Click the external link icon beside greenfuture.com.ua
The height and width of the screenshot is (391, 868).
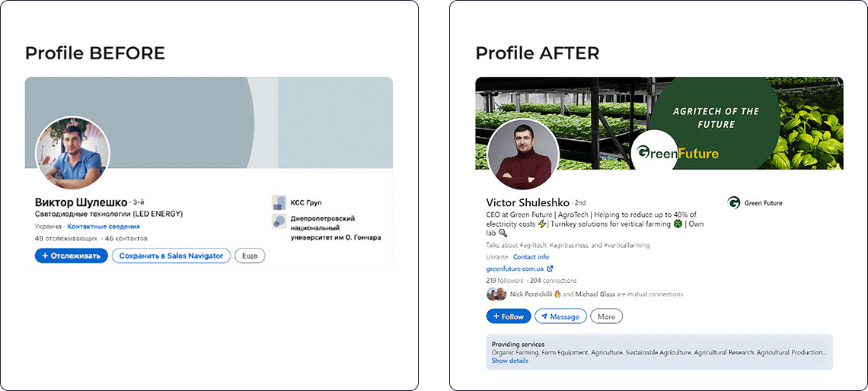tap(550, 269)
